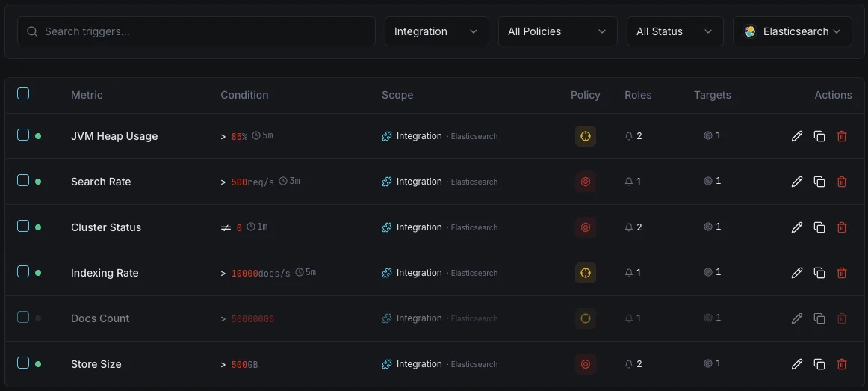Duplicate the Cluster Status trigger
Screen dimensions: 868x391
[819, 227]
